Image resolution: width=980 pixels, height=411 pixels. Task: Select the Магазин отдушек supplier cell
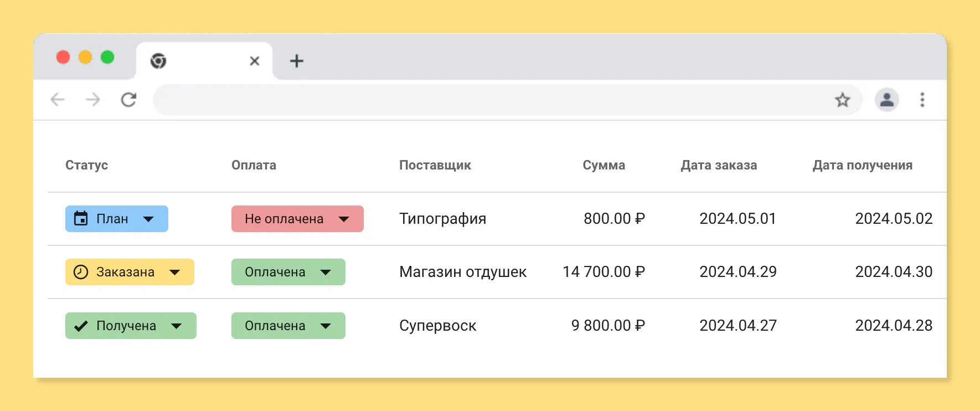[463, 272]
